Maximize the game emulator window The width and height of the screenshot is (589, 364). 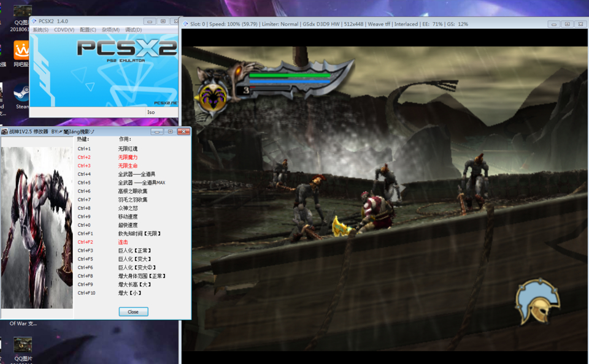coord(567,24)
